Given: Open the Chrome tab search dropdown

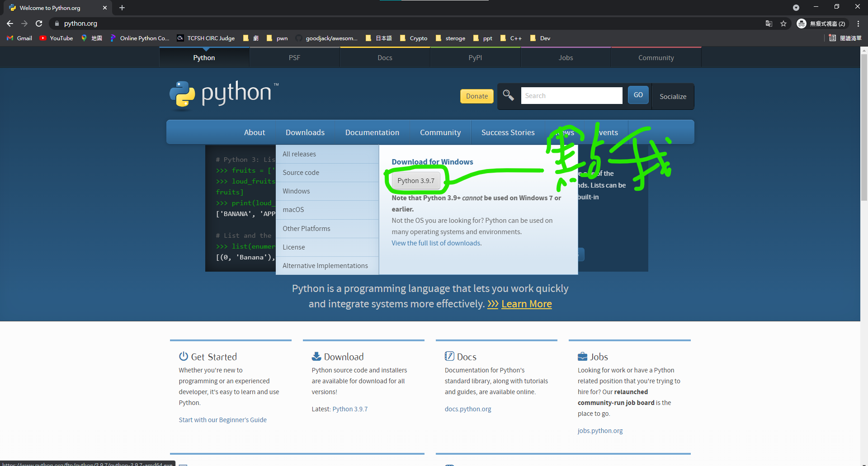Looking at the screenshot, I should pyautogui.click(x=796, y=8).
